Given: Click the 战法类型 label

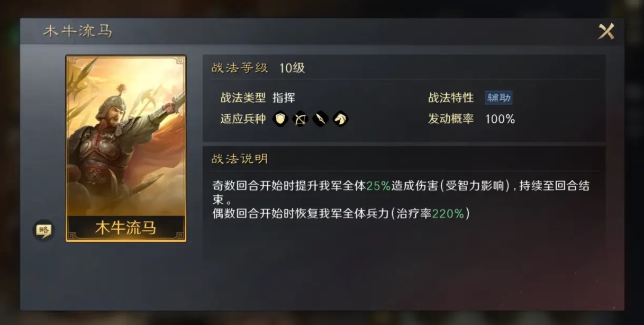Looking at the screenshot, I should tap(243, 98).
